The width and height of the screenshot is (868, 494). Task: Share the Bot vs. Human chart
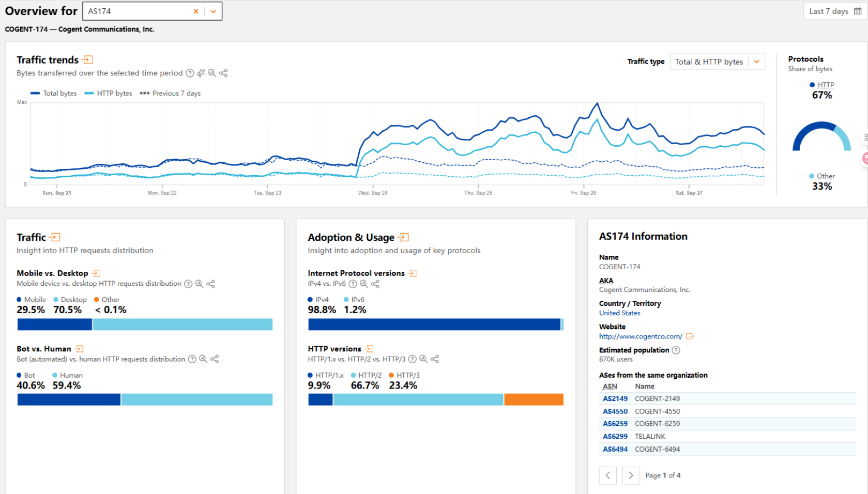click(215, 359)
